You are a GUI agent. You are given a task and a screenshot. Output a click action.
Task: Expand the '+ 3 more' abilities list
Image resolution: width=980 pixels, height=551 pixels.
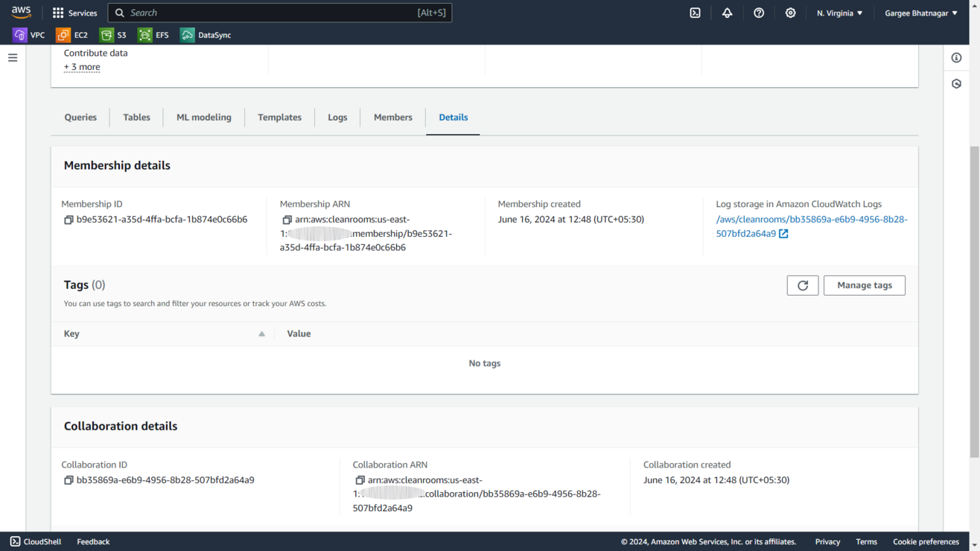pyautogui.click(x=82, y=67)
